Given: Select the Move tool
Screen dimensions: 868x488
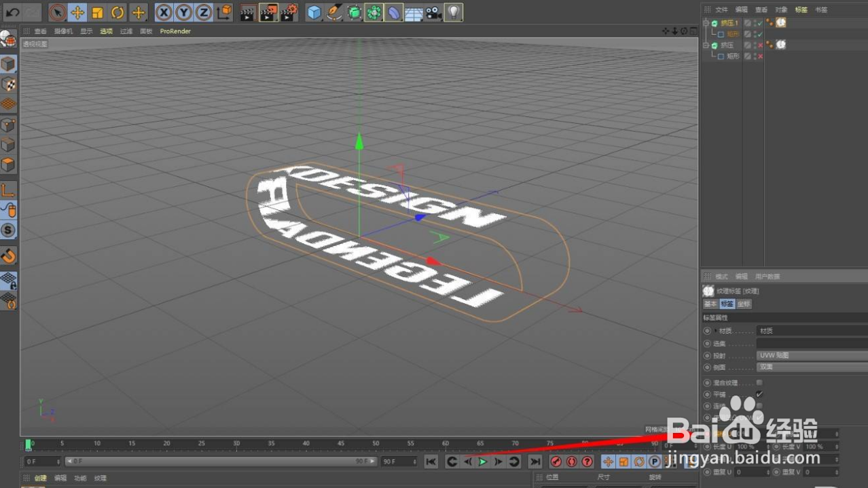Looking at the screenshot, I should 78,12.
